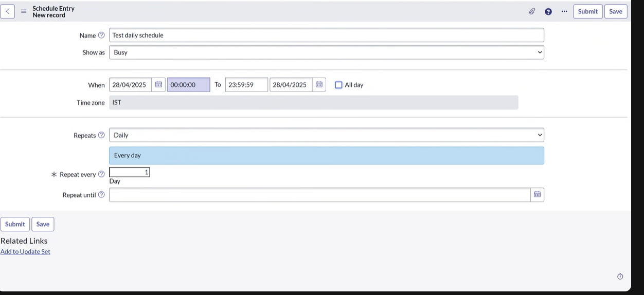The height and width of the screenshot is (295, 644).
Task: Click the Related Links heading
Action: [x=24, y=241]
